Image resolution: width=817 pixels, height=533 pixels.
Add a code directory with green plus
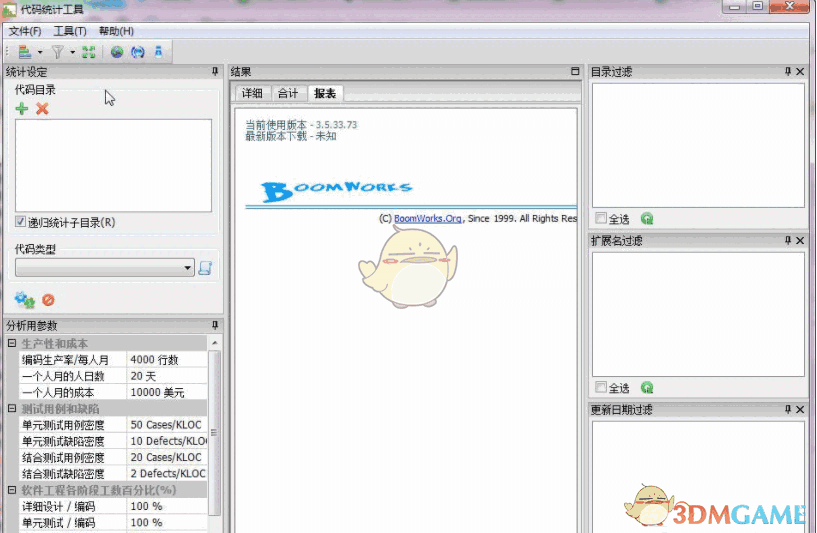[x=22, y=108]
